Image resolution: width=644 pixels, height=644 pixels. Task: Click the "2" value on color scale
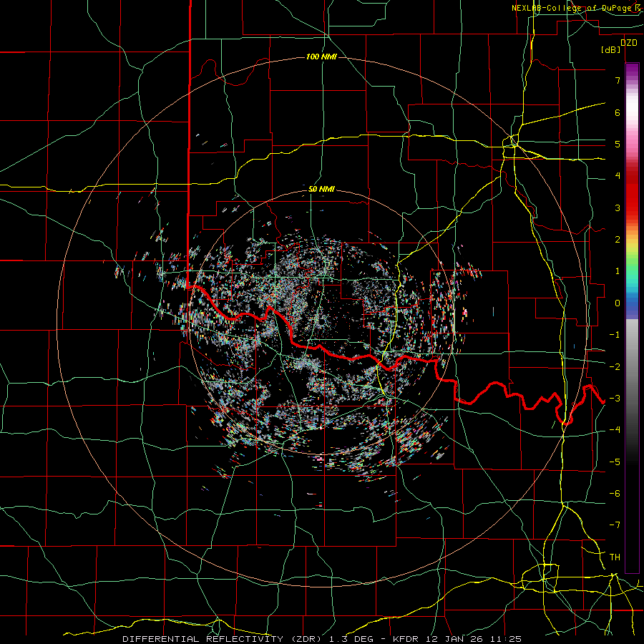coord(618,240)
